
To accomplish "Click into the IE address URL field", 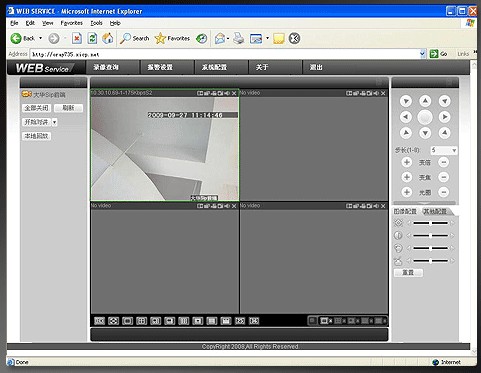I will pos(225,54).
